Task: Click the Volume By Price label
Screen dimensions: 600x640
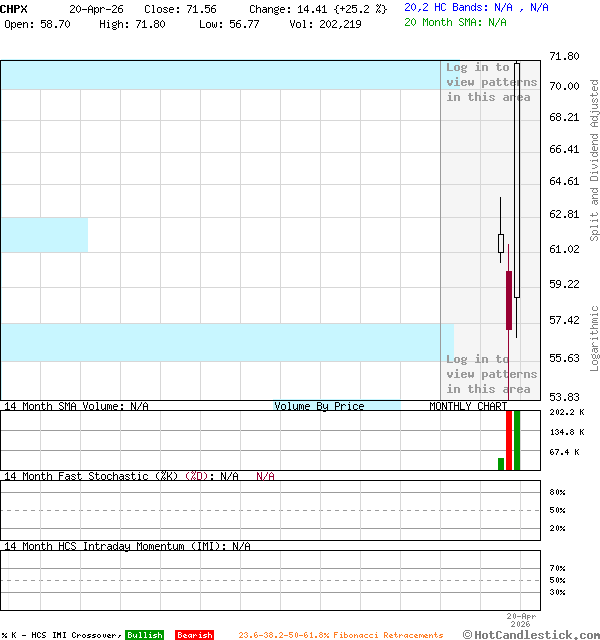Action: pos(320,406)
